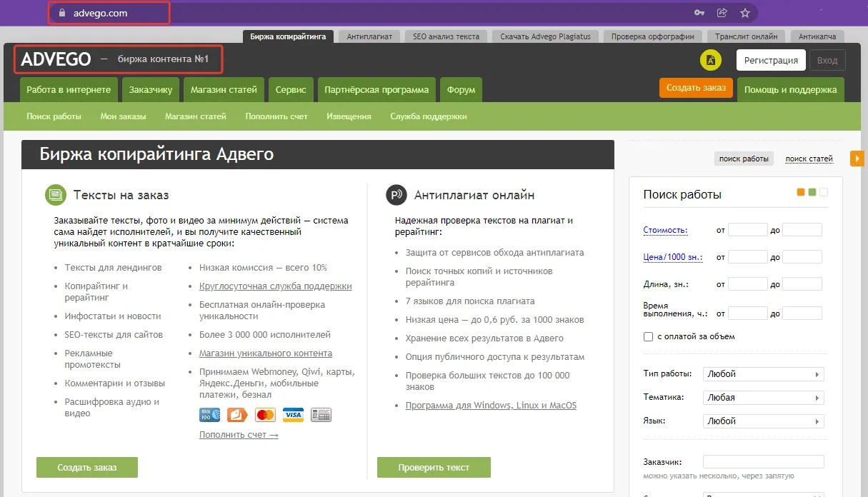Click the MasterCard payment icon
The height and width of the screenshot is (497, 868).
tap(265, 415)
